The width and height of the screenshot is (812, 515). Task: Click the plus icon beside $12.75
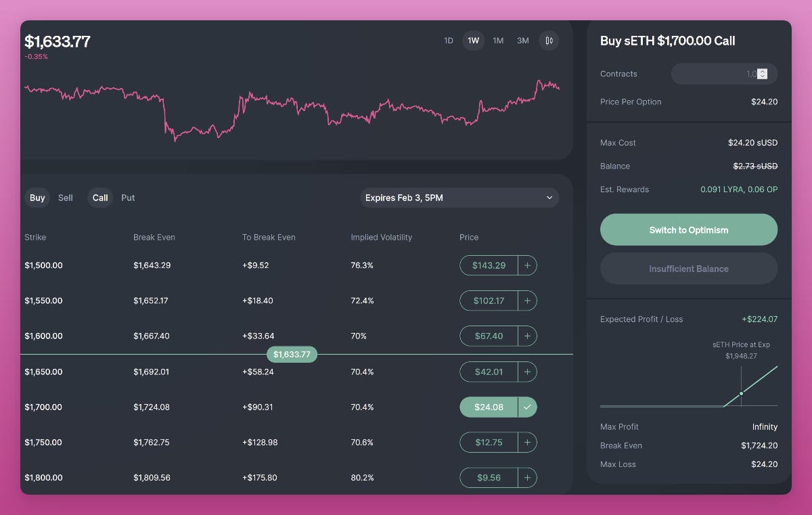click(x=527, y=442)
